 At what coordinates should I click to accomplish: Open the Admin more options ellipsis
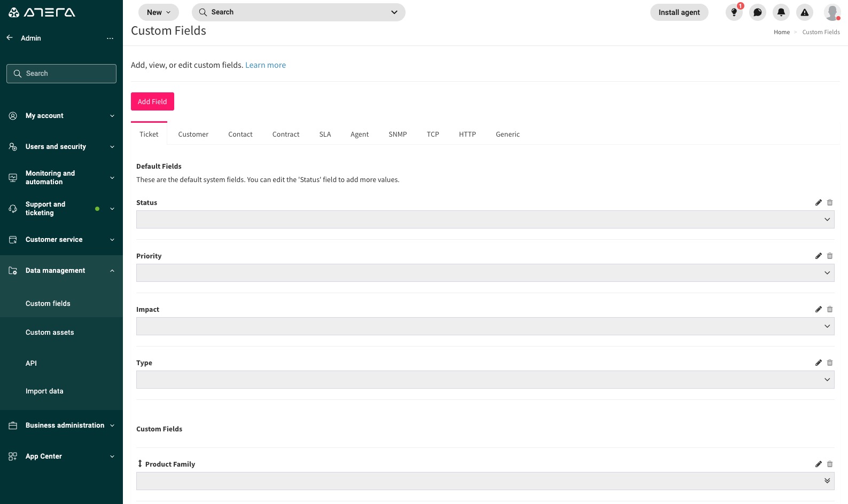point(110,38)
